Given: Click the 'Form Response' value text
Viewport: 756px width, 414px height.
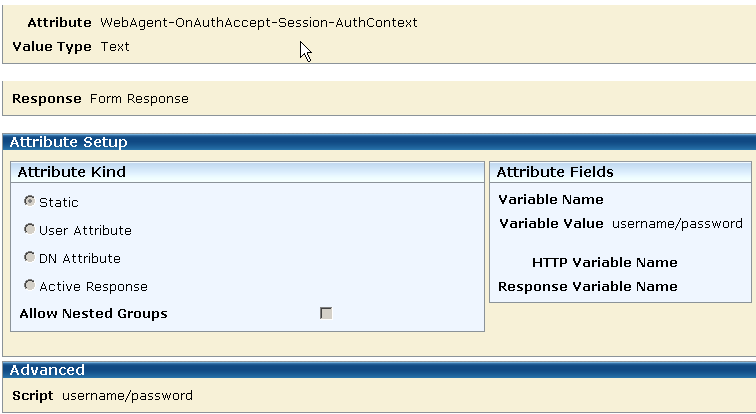Looking at the screenshot, I should point(139,98).
